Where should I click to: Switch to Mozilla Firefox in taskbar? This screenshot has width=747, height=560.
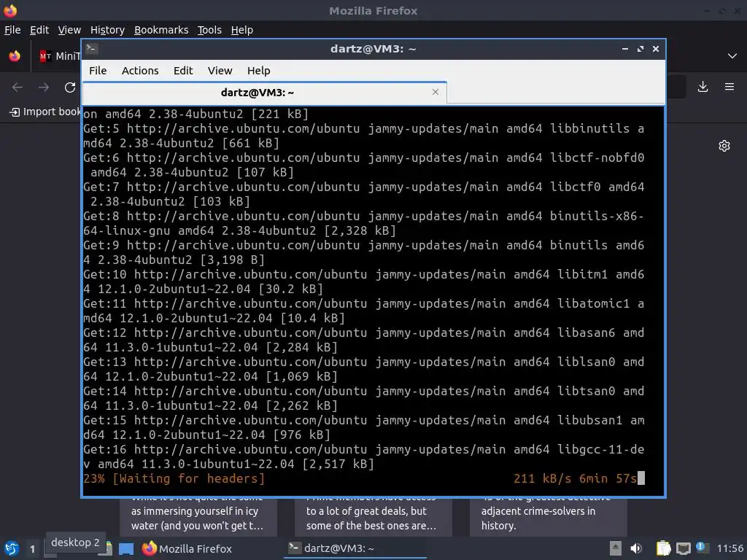[187, 548]
